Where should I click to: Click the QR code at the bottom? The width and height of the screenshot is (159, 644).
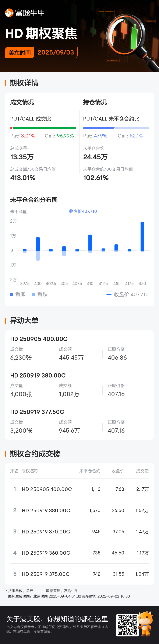pyautogui.click(x=127, y=625)
